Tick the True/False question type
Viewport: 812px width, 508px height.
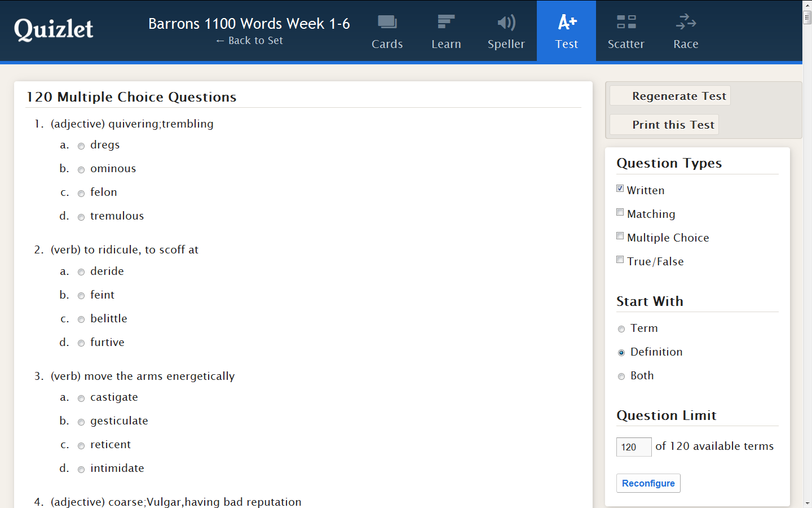pos(620,260)
